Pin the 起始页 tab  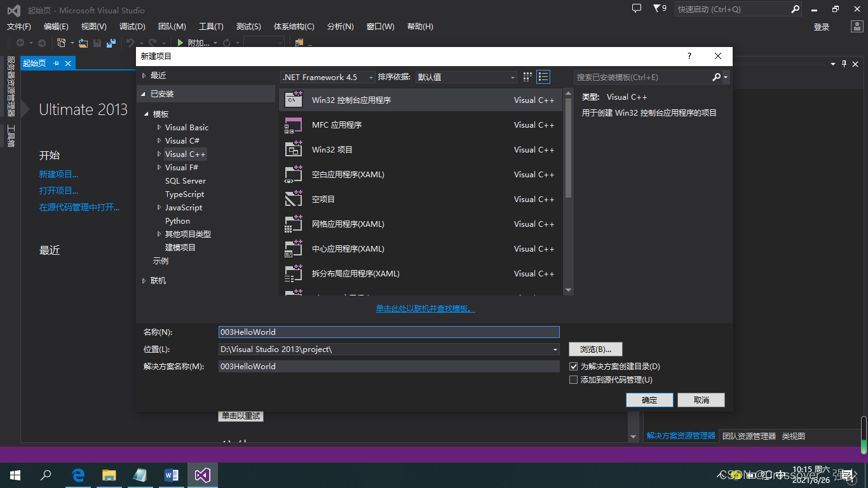point(56,63)
